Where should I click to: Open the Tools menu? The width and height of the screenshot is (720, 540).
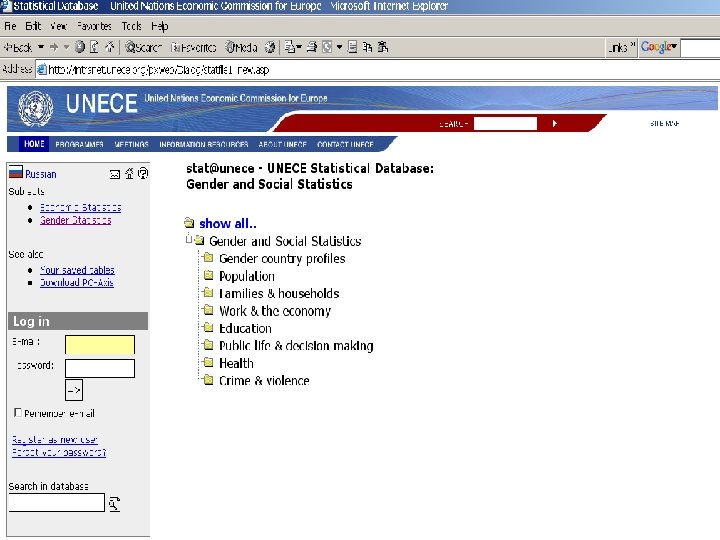tap(131, 26)
